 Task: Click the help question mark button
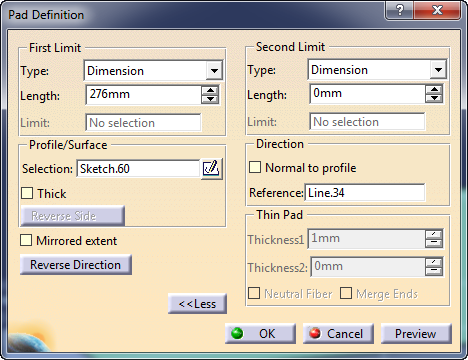[x=400, y=10]
